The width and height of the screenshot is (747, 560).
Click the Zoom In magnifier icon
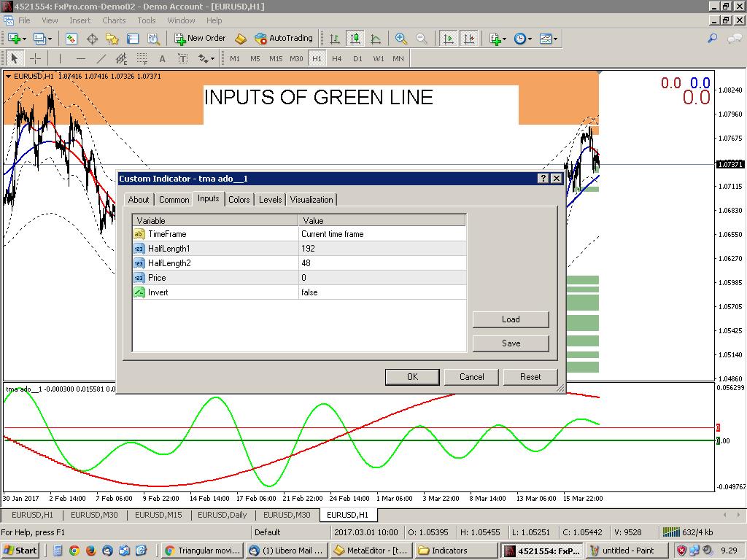click(x=401, y=39)
